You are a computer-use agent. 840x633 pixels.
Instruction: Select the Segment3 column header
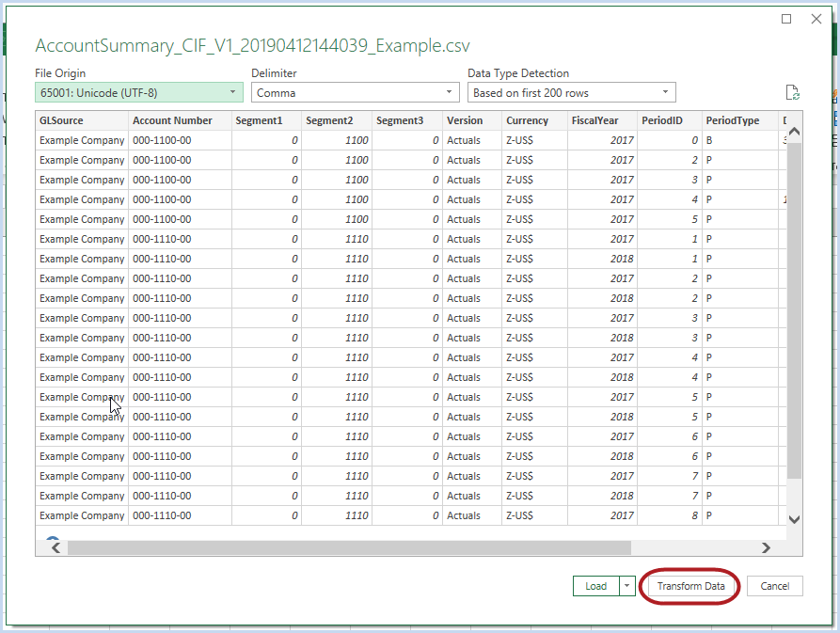(407, 120)
